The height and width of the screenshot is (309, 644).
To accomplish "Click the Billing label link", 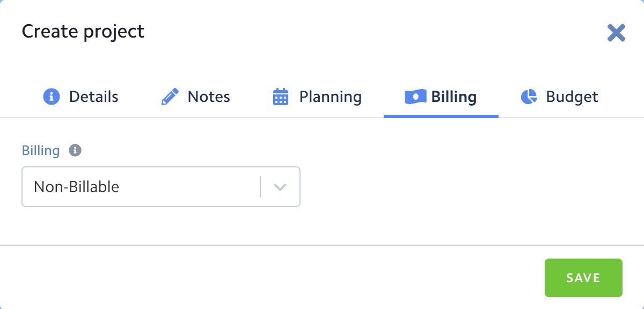I will point(40,150).
